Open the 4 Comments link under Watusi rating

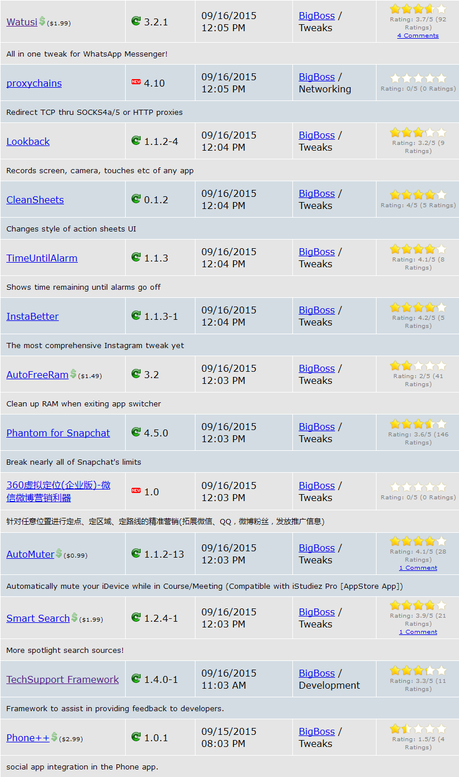418,36
